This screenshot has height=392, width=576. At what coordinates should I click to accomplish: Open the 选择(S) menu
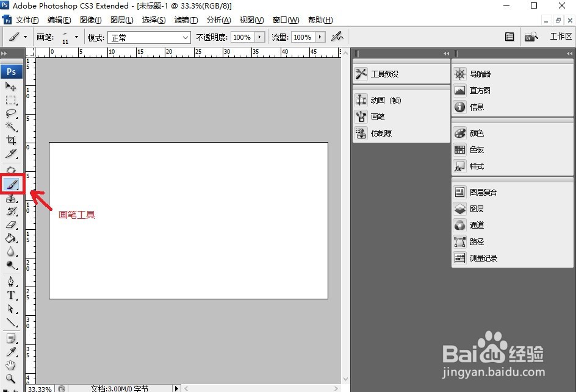click(154, 20)
